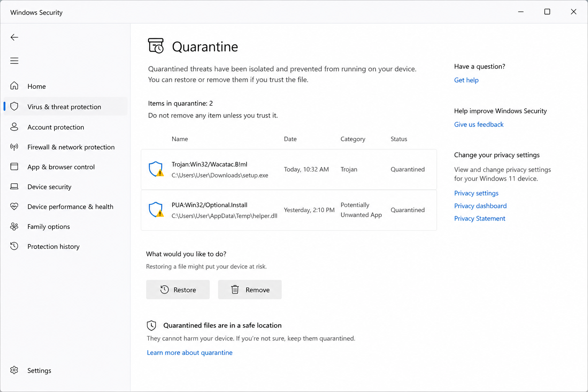Viewport: 588px width, 392px height.
Task: Click the Family options people icon
Action: 14,226
